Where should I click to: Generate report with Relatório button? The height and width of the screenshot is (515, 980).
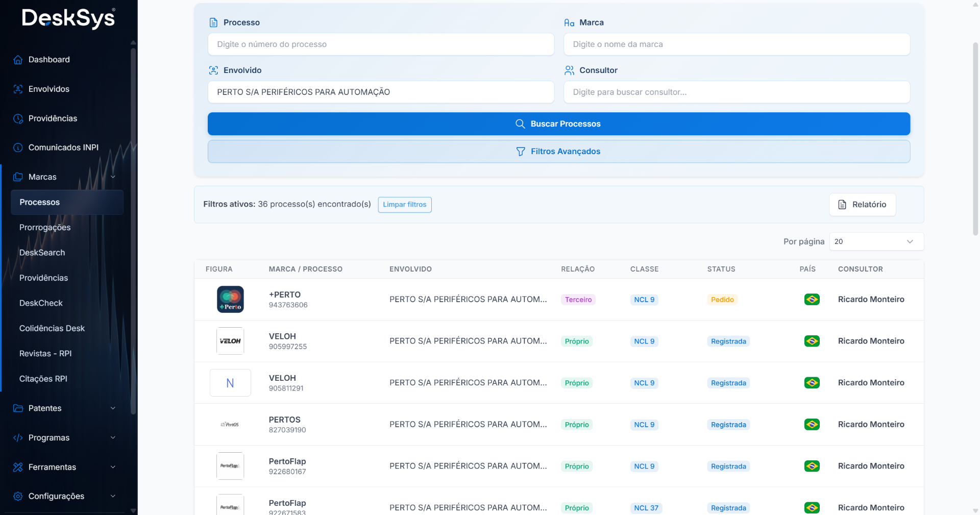click(863, 205)
